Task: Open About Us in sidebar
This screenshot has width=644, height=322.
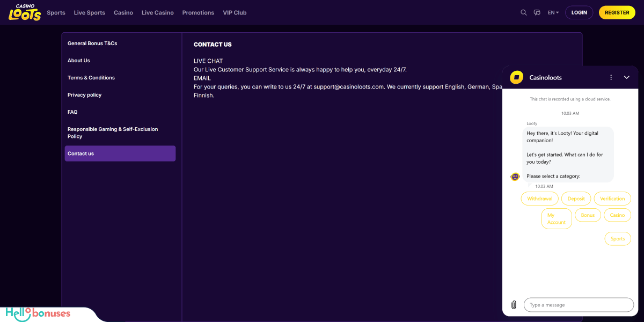Action: [x=79, y=61]
